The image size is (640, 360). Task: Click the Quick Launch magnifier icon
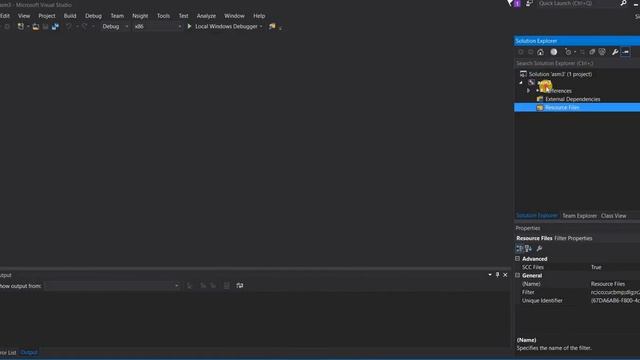(623, 3)
